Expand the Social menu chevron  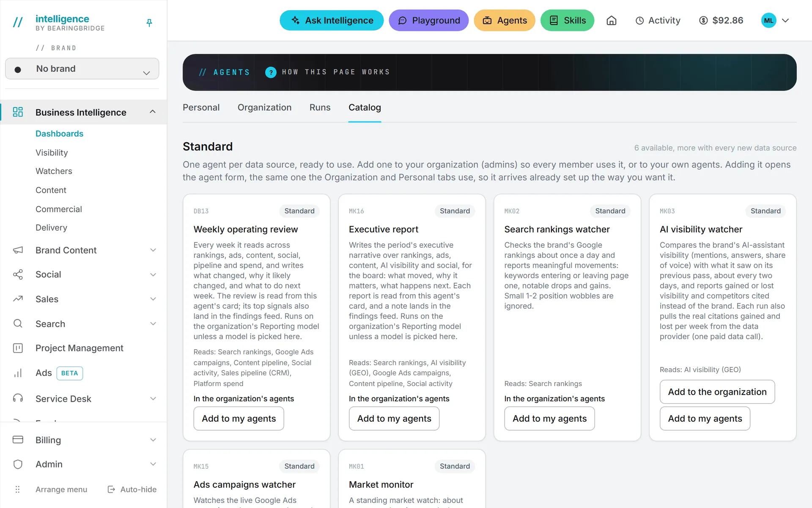coord(153,275)
